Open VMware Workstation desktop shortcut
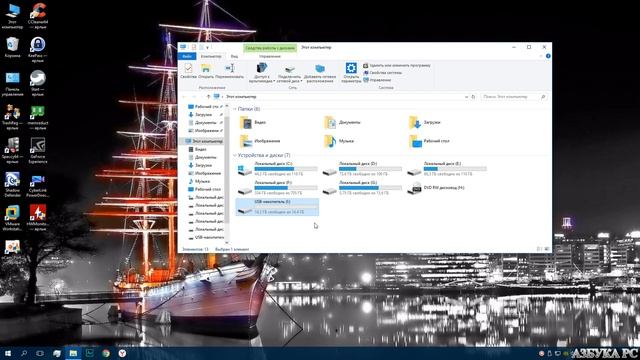The width and height of the screenshot is (640, 360). [12, 218]
